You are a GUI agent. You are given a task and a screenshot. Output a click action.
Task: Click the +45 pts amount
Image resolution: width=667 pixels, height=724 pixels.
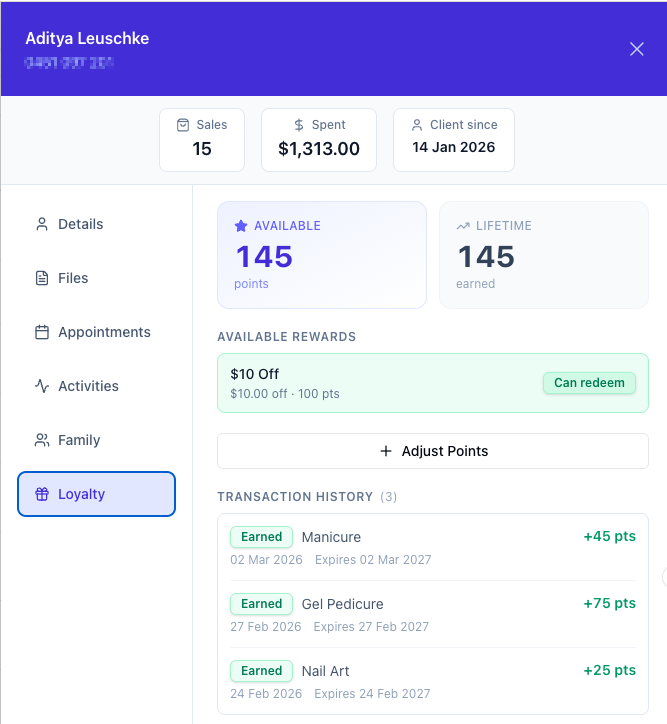pos(609,536)
